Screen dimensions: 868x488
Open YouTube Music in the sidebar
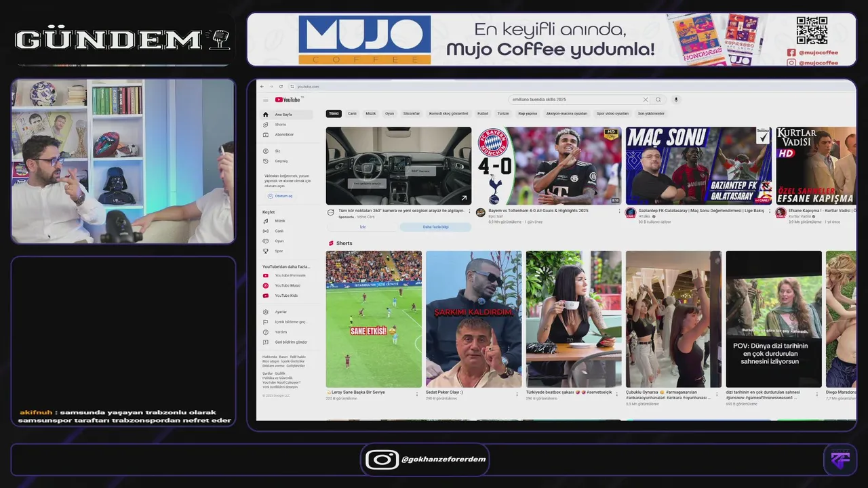pyautogui.click(x=288, y=285)
